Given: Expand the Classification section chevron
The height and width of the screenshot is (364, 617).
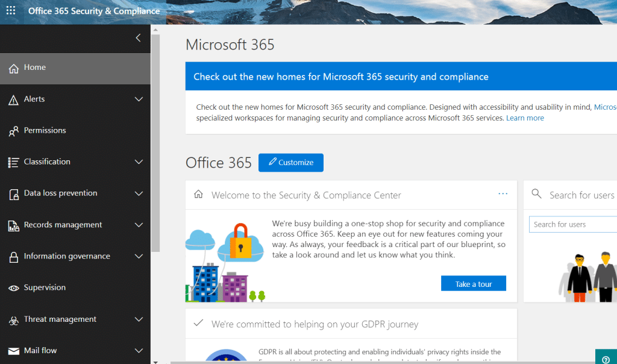Looking at the screenshot, I should coord(139,162).
